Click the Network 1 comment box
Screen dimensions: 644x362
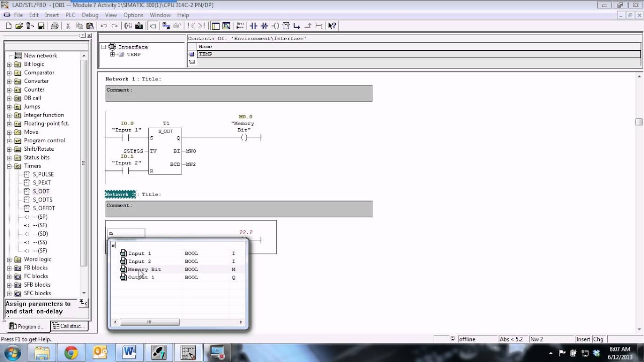coord(239,94)
